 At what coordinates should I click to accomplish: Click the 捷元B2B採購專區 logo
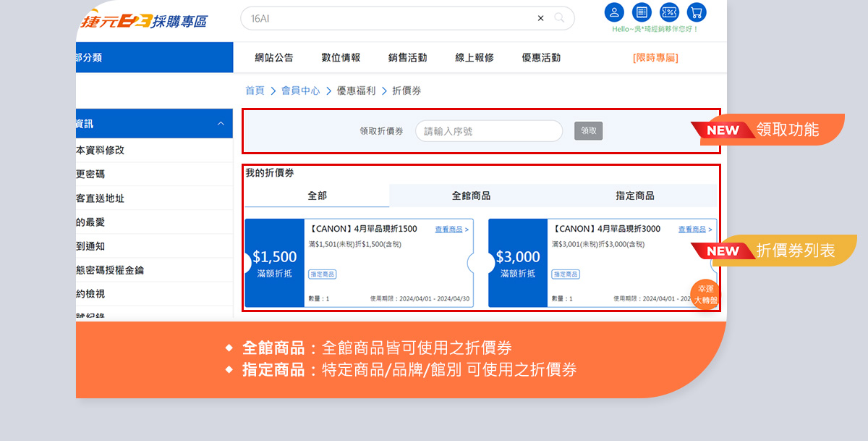(x=145, y=20)
